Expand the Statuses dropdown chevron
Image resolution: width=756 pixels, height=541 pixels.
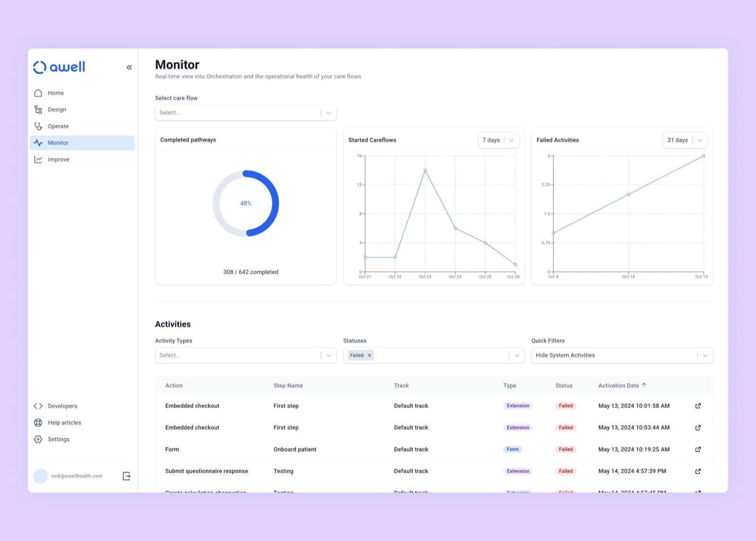[517, 355]
